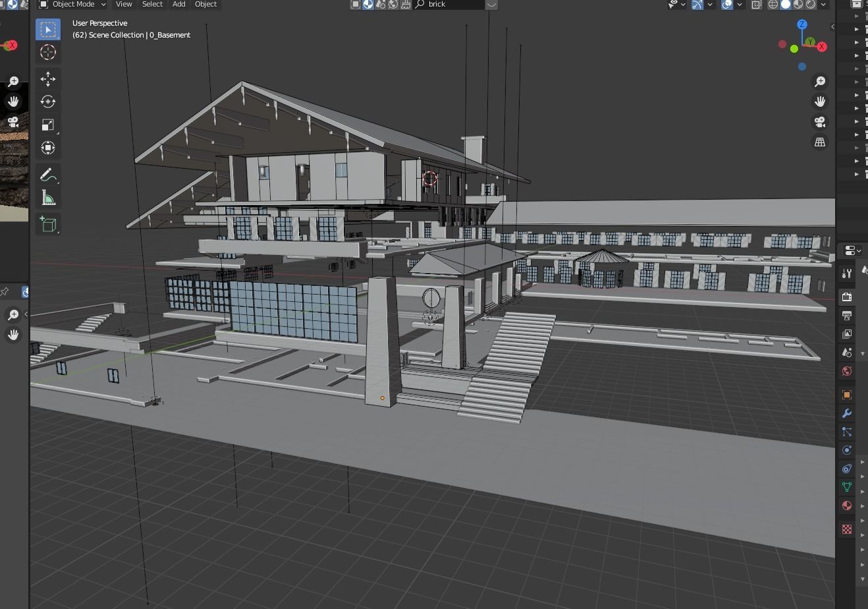
Task: Open the Particles properties tab
Action: pyautogui.click(x=847, y=432)
